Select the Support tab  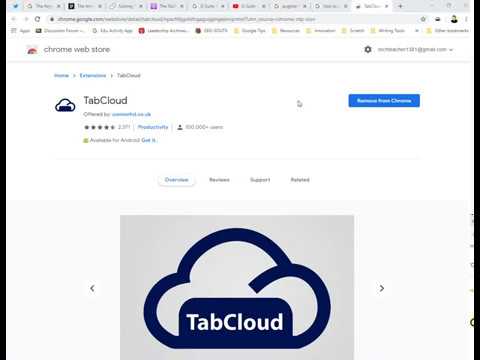(x=260, y=180)
